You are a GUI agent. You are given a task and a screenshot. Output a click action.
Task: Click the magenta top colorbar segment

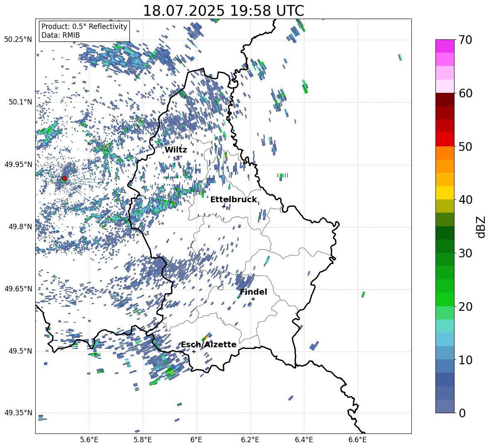click(x=445, y=46)
